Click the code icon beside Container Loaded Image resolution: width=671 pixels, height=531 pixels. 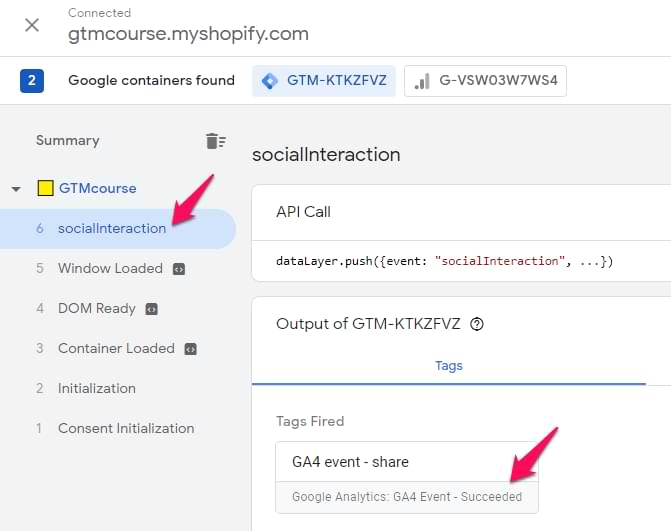(x=191, y=349)
